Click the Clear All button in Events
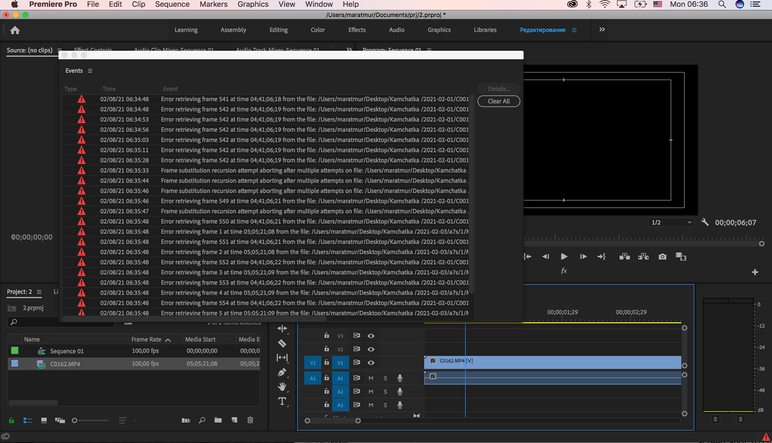Screen dimensions: 772x443 tap(498, 101)
